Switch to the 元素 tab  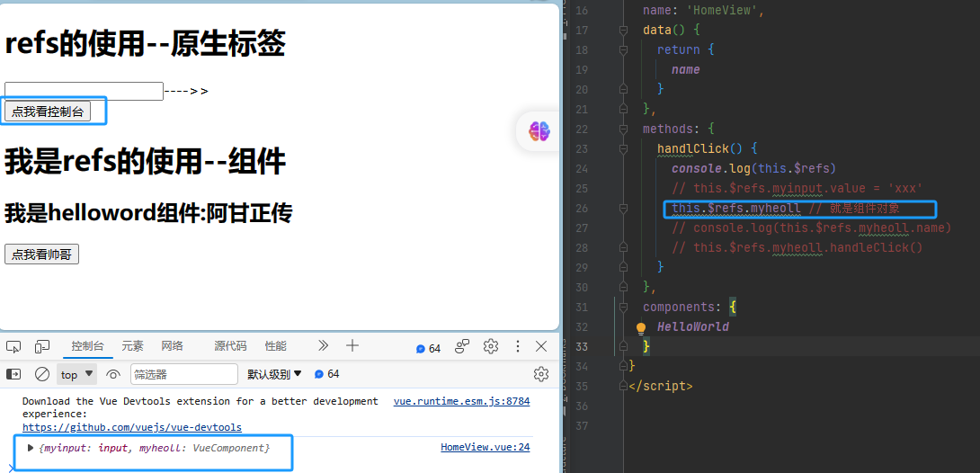(x=132, y=345)
